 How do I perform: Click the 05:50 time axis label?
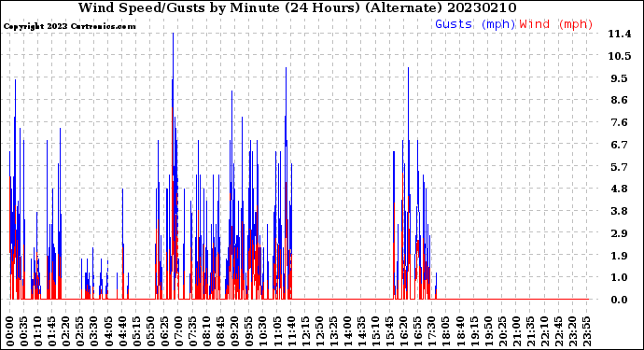(x=150, y=331)
